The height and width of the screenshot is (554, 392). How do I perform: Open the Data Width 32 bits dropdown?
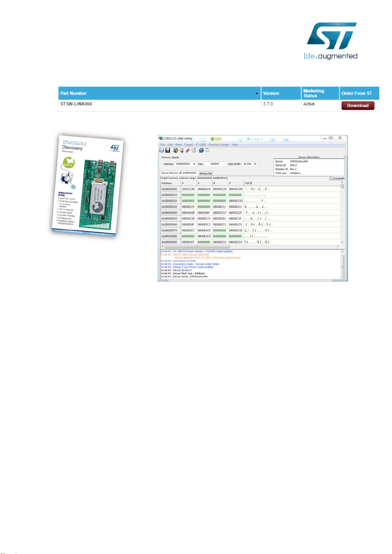(255, 164)
